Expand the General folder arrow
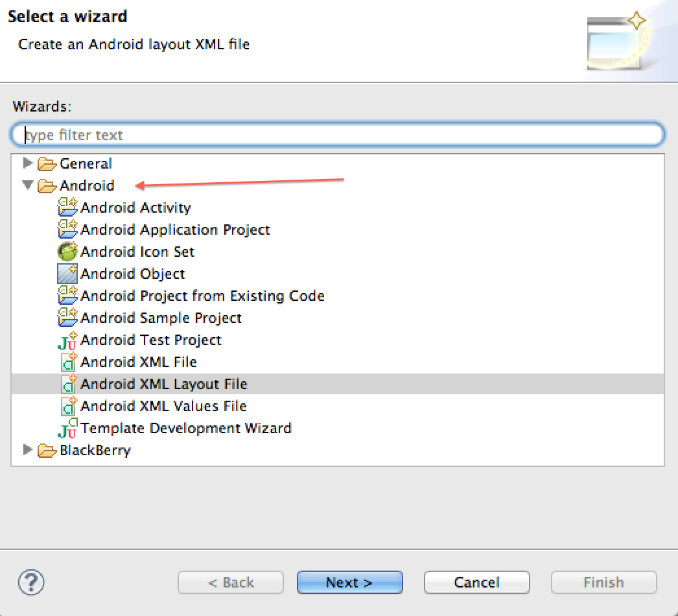Viewport: 678px width, 616px height. (28, 163)
